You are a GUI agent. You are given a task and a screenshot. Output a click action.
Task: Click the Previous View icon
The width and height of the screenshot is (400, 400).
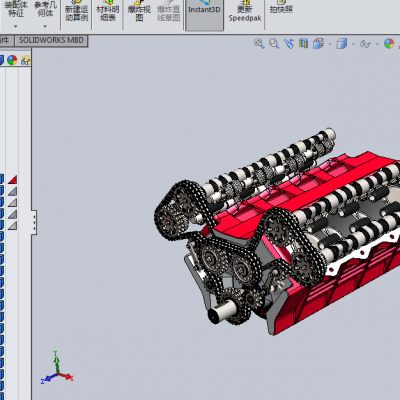coord(289,44)
